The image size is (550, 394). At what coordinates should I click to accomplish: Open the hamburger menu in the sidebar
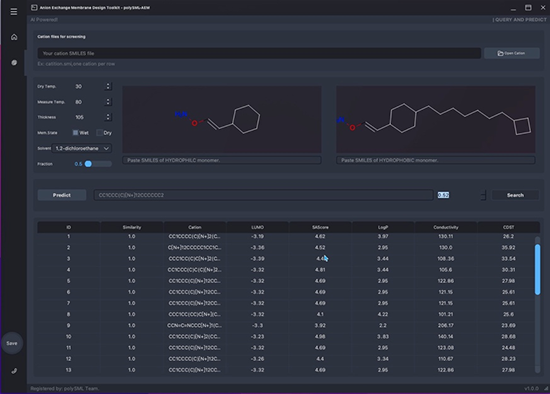click(x=14, y=12)
